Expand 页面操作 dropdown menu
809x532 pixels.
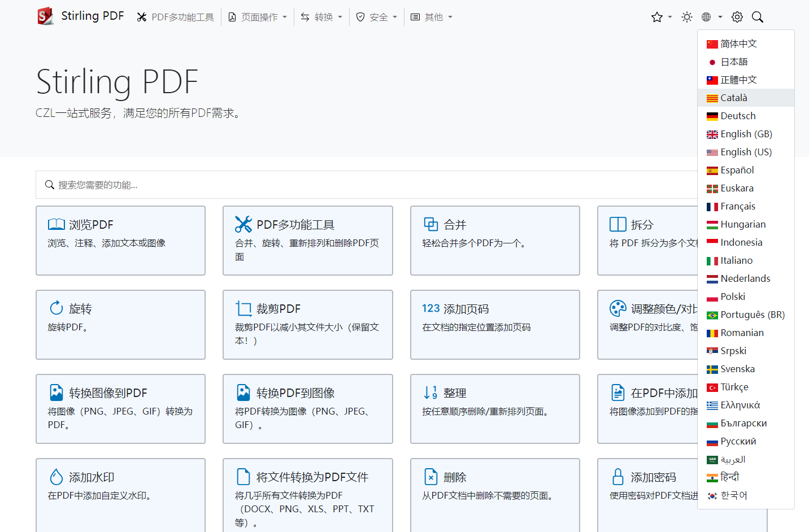coord(258,17)
